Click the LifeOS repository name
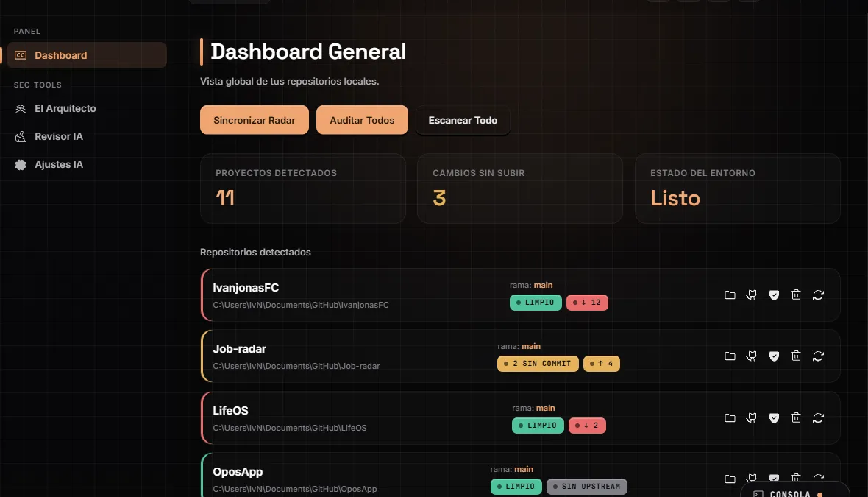 tap(230, 411)
